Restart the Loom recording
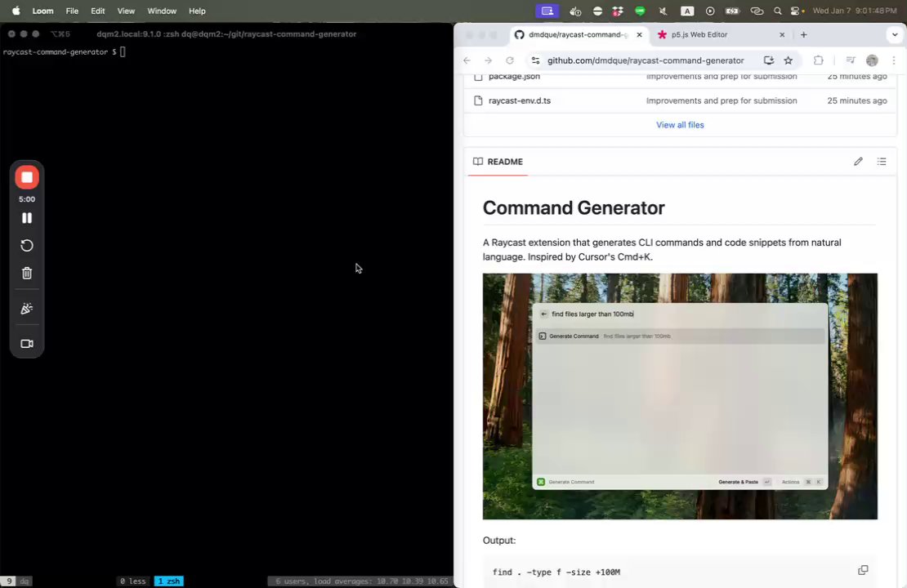The height and width of the screenshot is (588, 907). click(27, 246)
